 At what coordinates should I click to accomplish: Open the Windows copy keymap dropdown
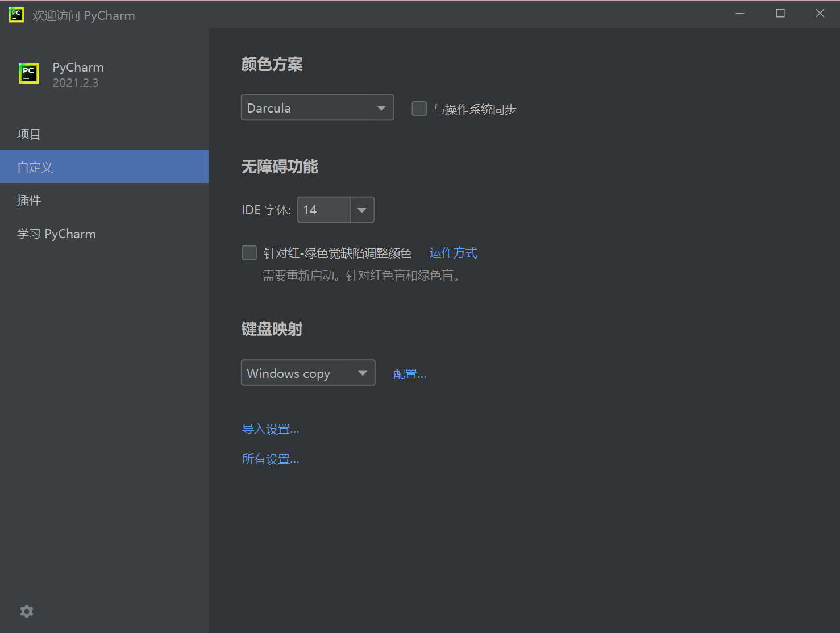[308, 373]
